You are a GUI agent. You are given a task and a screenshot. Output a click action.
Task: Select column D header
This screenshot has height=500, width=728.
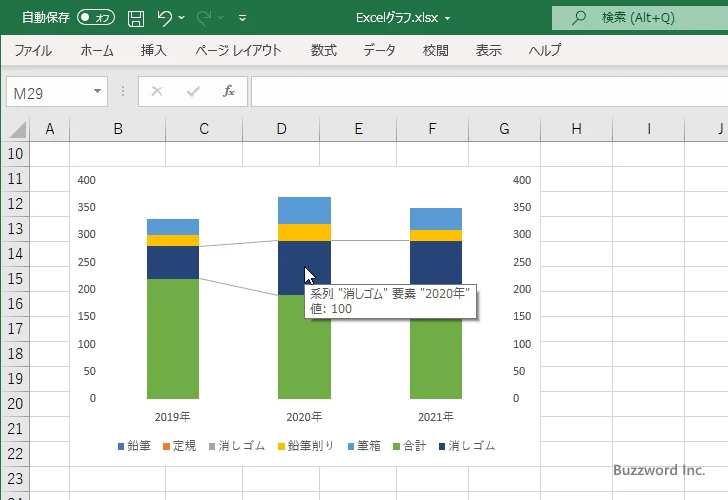281,129
